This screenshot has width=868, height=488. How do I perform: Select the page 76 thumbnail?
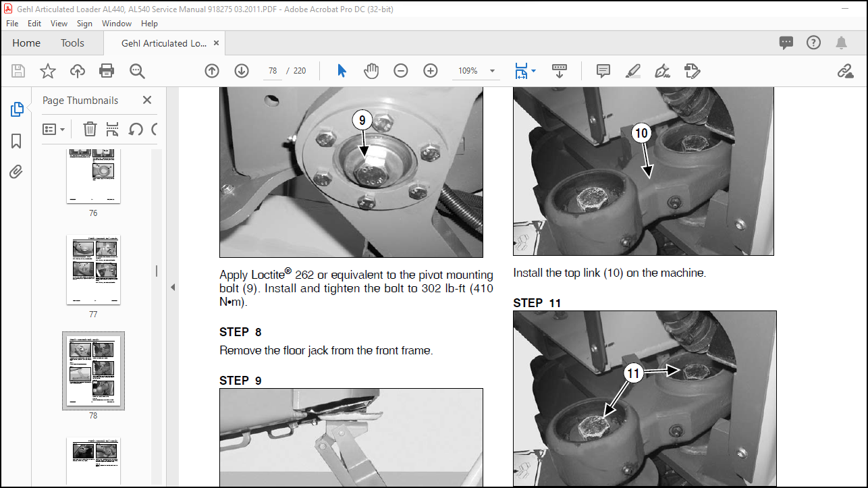tap(93, 175)
